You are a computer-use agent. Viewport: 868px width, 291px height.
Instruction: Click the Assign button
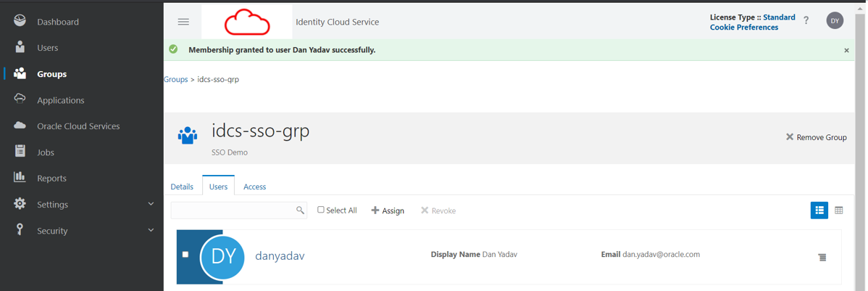388,210
